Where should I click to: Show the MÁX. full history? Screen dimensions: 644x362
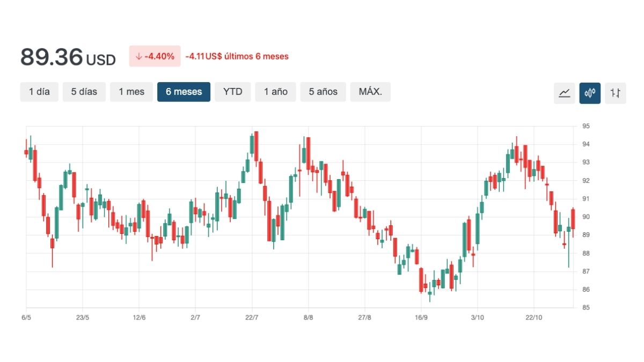tap(370, 92)
